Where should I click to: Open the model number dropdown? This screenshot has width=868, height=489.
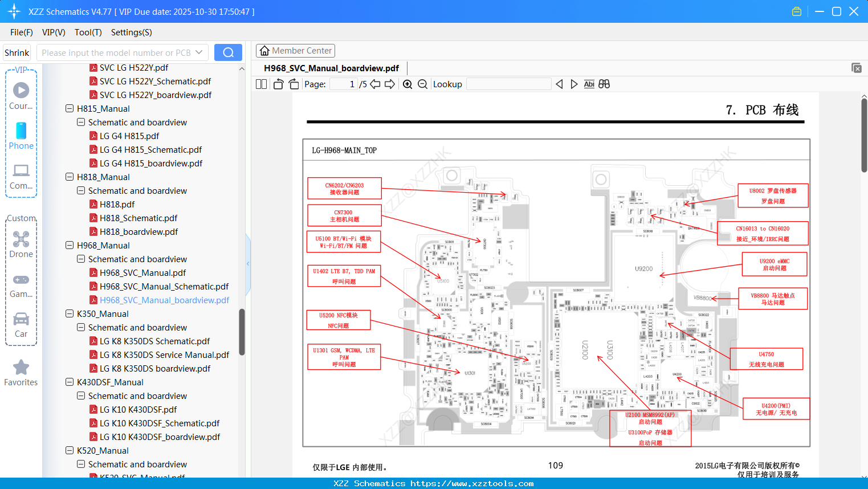click(199, 52)
